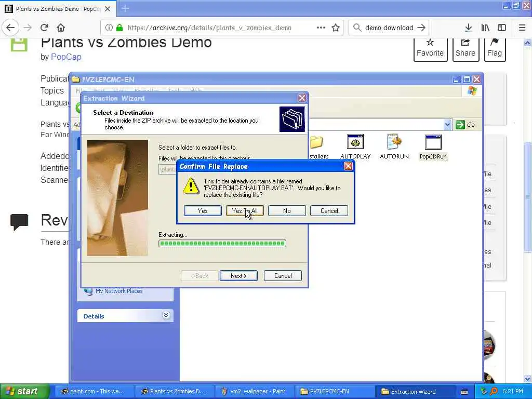Go back in Firefox
The height and width of the screenshot is (399, 532).
[10, 28]
